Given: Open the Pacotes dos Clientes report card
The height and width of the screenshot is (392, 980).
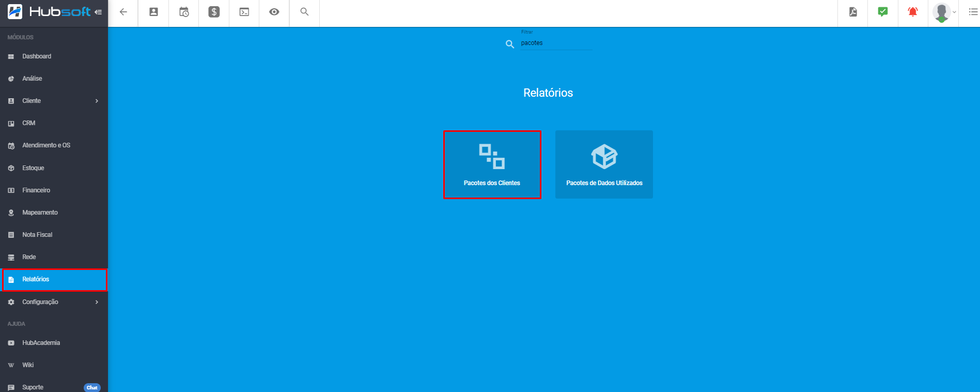Looking at the screenshot, I should click(492, 164).
